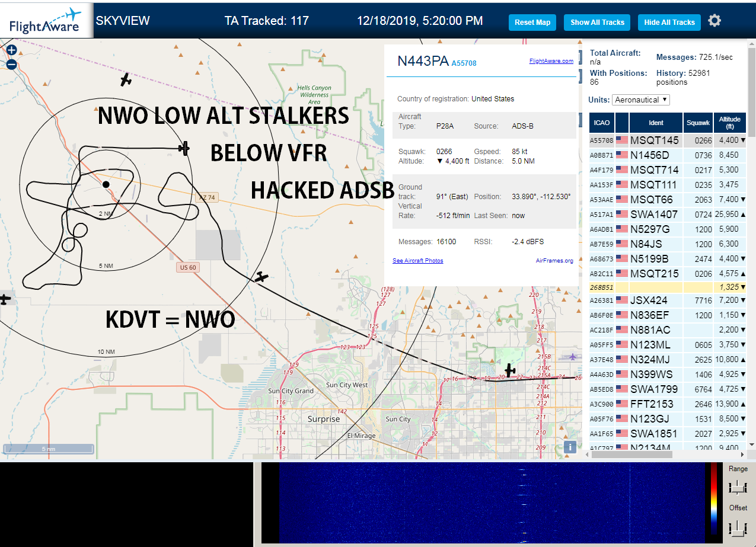This screenshot has height=547, width=756.
Task: Click US flag in MSQT145 row
Action: tap(622, 140)
